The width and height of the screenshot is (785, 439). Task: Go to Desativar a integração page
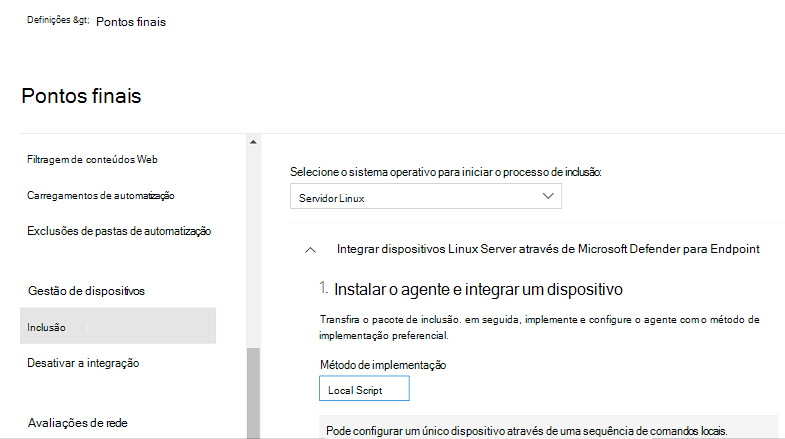[83, 363]
